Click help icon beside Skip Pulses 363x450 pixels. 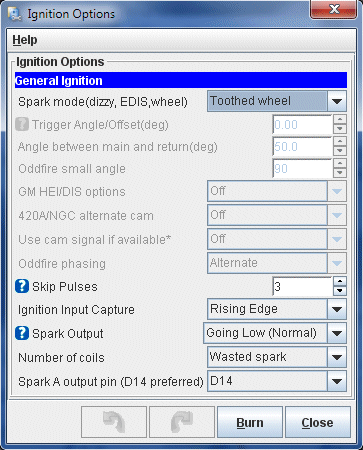pos(22,286)
